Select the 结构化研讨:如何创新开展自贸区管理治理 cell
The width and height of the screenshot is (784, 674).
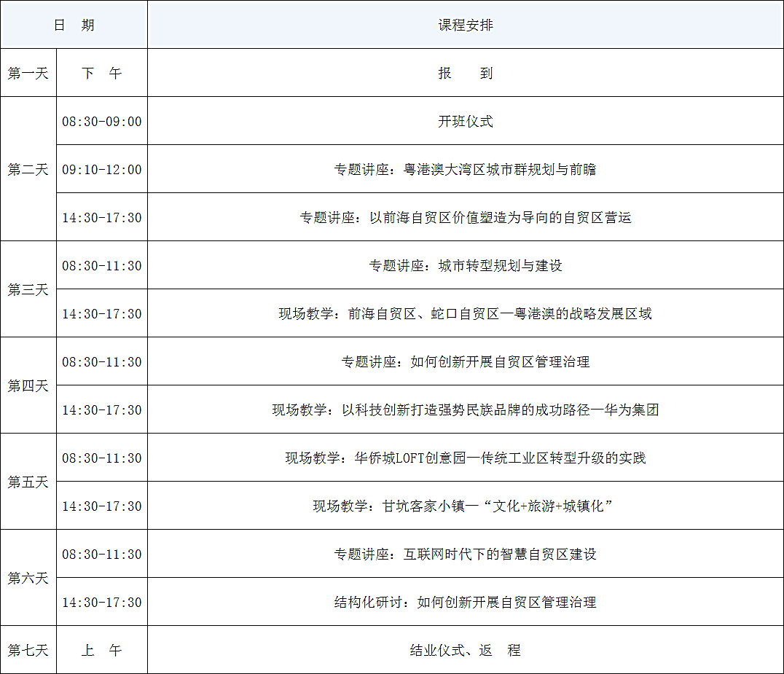466,602
